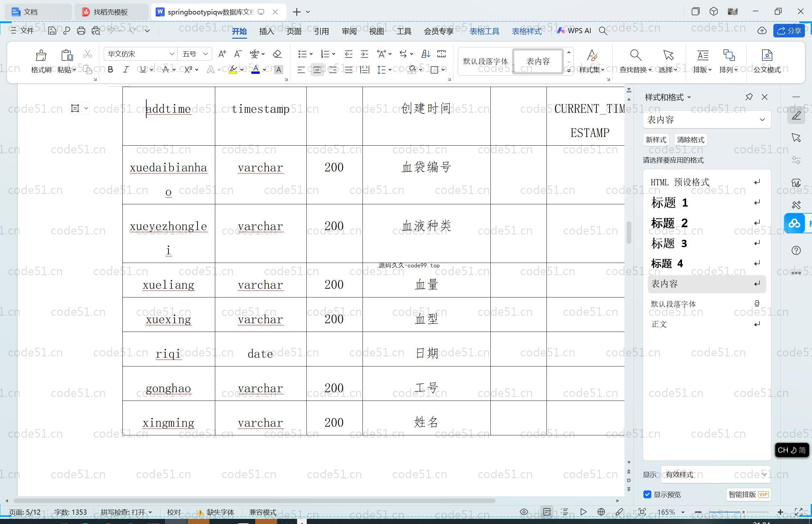Click the Paste (粘贴) clipboard icon
The image size is (812, 524).
67,55
